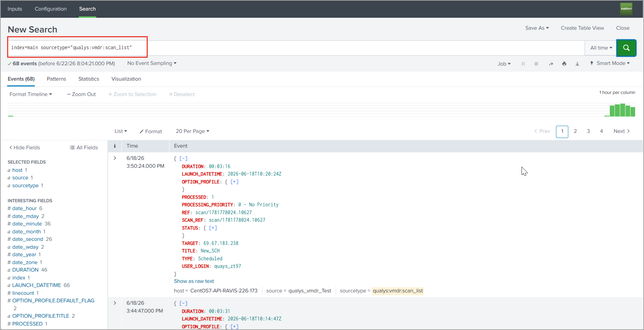Open the Format options for events
Viewport: 644px width, 330px height.
pos(151,132)
